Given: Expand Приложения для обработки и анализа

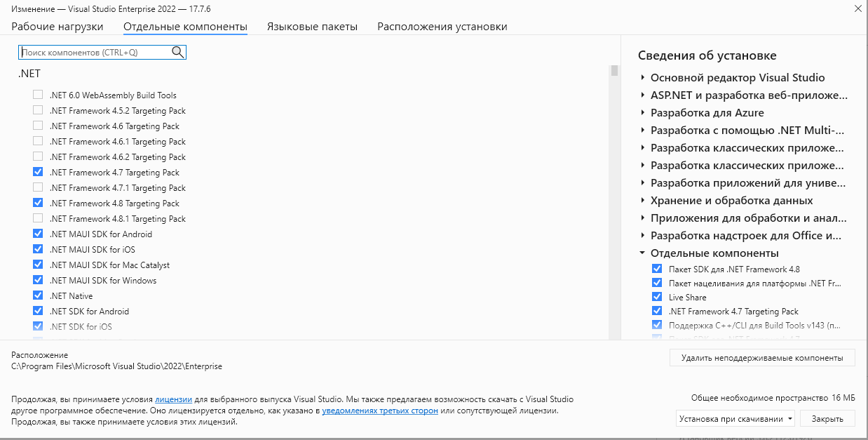Looking at the screenshot, I should (642, 218).
